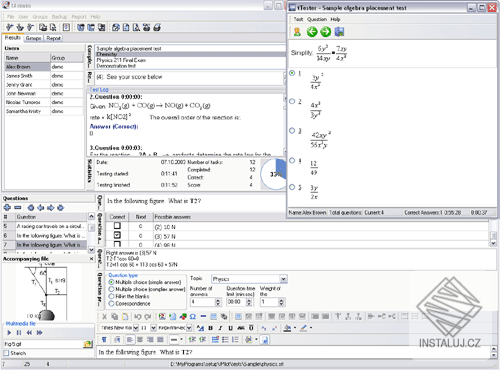Tick the Correct checkbox for the 10 N answer
The image size is (500, 370).
[117, 226]
